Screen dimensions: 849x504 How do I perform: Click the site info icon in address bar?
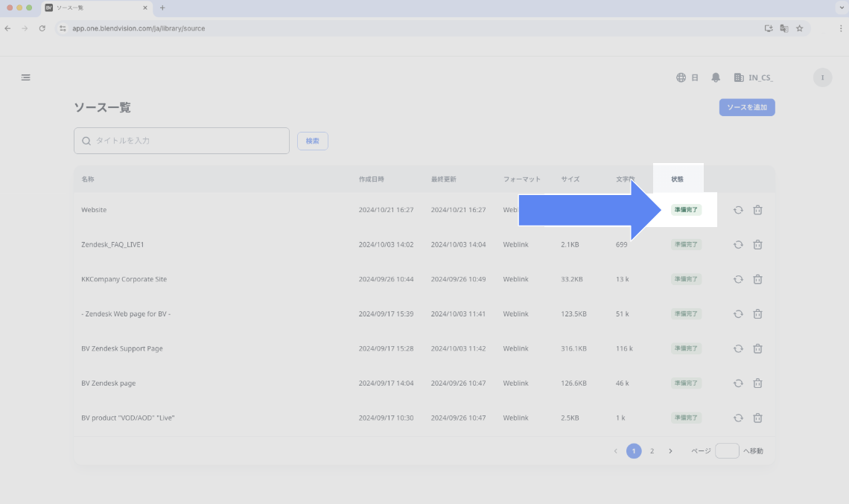[63, 28]
